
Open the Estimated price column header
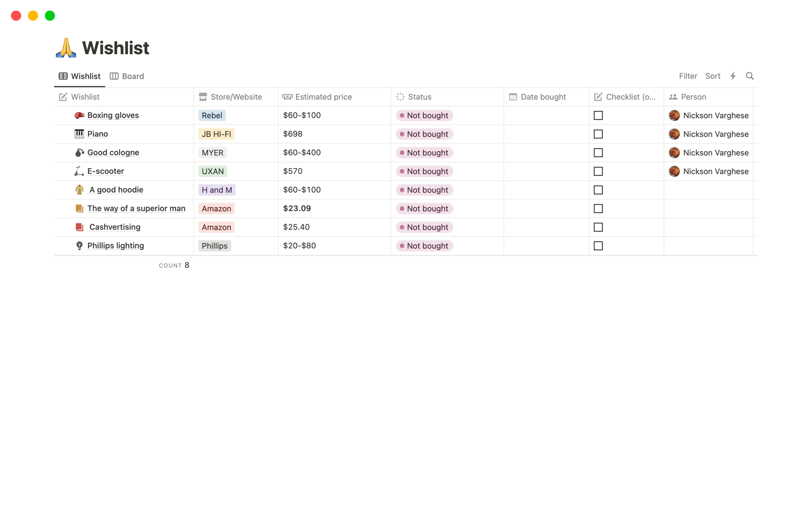click(x=323, y=97)
